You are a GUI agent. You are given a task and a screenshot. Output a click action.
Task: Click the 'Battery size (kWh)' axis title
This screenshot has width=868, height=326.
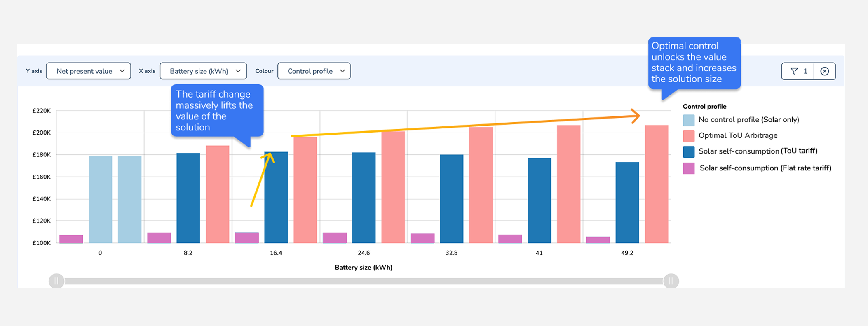364,268
